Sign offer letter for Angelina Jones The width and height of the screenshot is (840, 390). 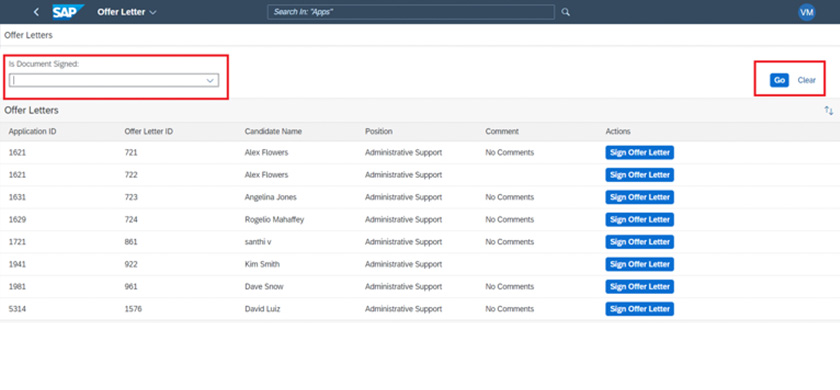tap(640, 197)
